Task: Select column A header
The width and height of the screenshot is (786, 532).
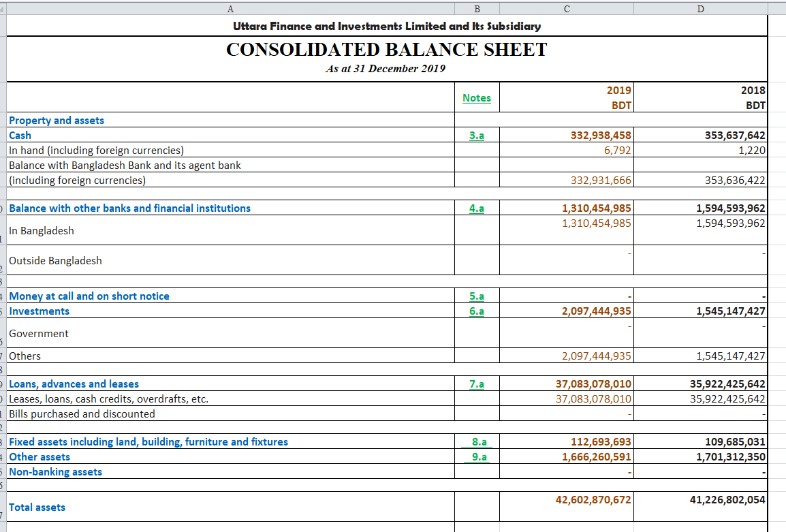Action: [x=230, y=9]
